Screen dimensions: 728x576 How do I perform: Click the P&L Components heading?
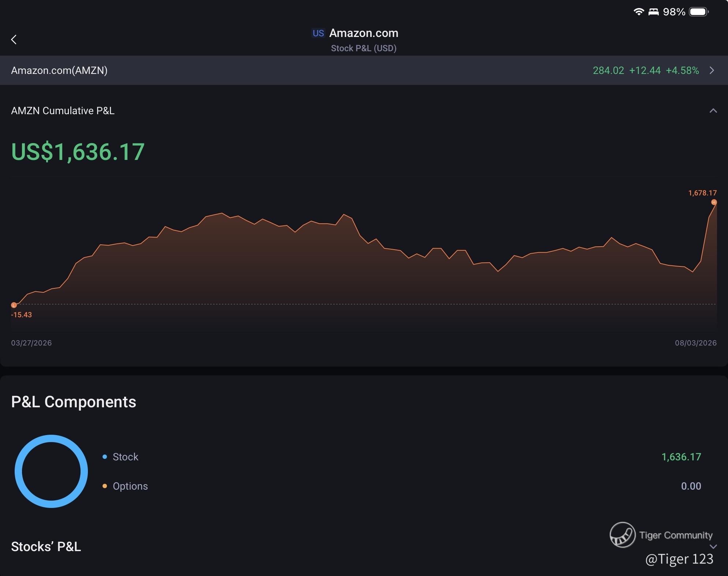point(74,402)
